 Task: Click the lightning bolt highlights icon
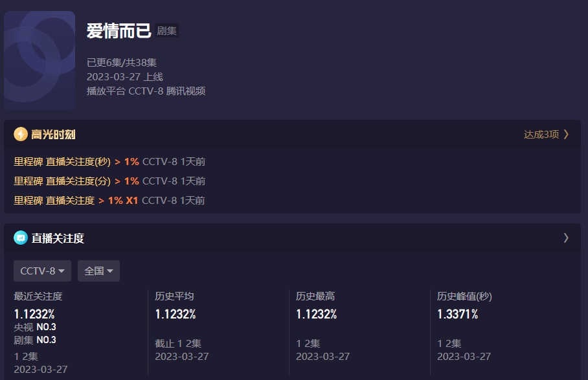tap(21, 134)
